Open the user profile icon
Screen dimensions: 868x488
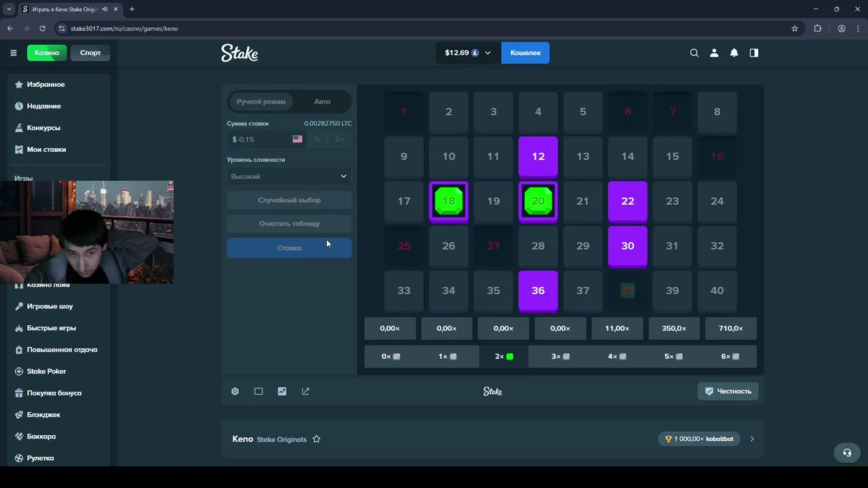(x=714, y=53)
